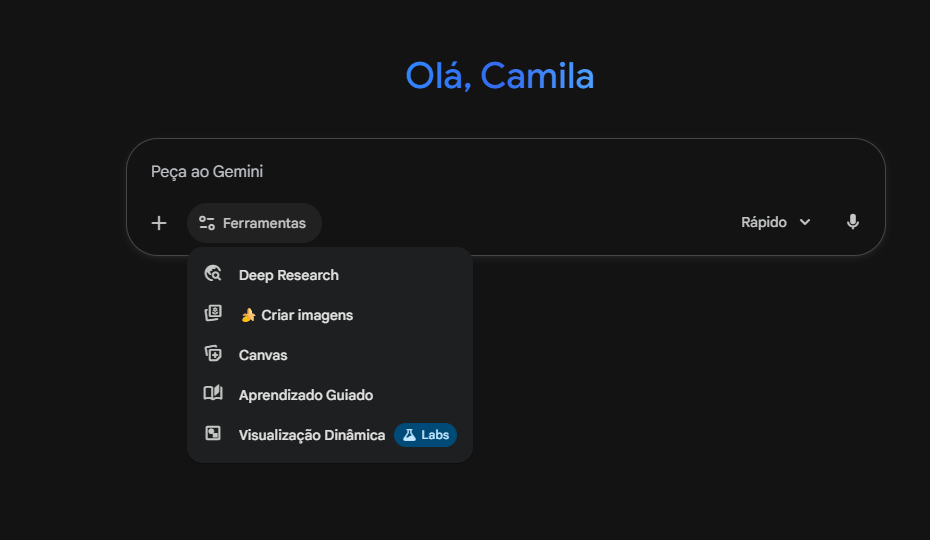Enable the Visualização Dinâmica option
This screenshot has width=930, height=540.
point(311,435)
